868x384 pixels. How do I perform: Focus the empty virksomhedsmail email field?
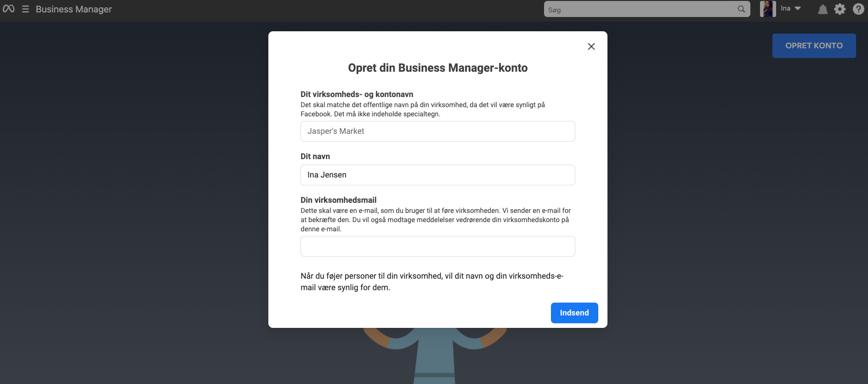[x=437, y=246]
